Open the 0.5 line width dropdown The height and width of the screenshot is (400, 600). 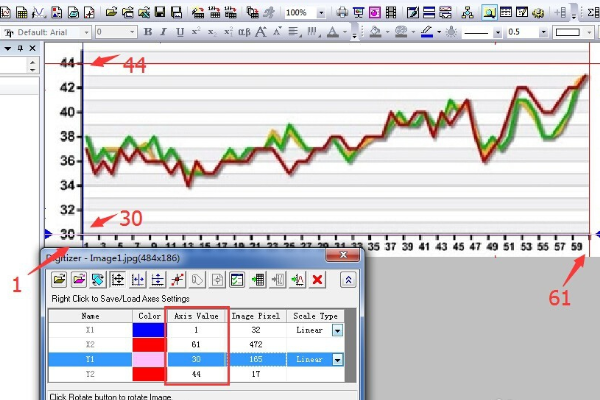pos(543,33)
